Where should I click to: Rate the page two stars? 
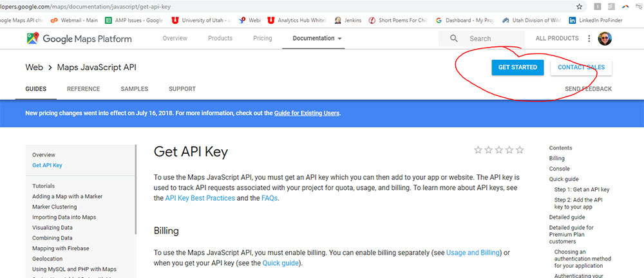pos(488,150)
